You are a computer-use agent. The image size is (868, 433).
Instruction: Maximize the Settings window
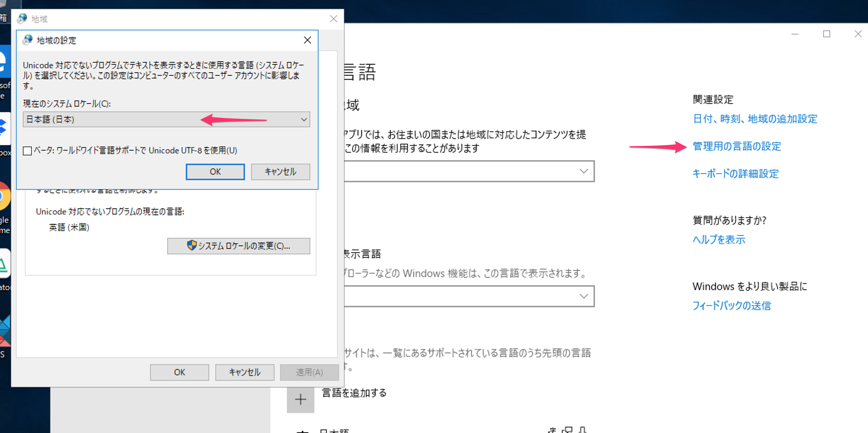[826, 34]
